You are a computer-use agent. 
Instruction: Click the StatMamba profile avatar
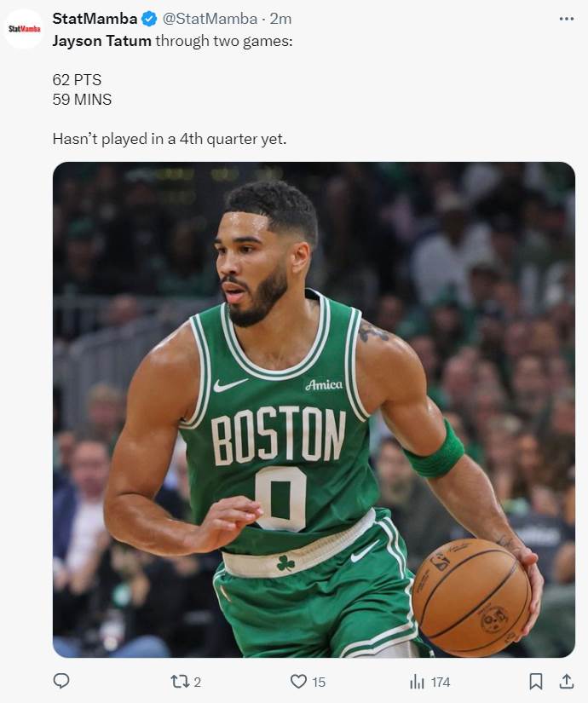click(24, 29)
